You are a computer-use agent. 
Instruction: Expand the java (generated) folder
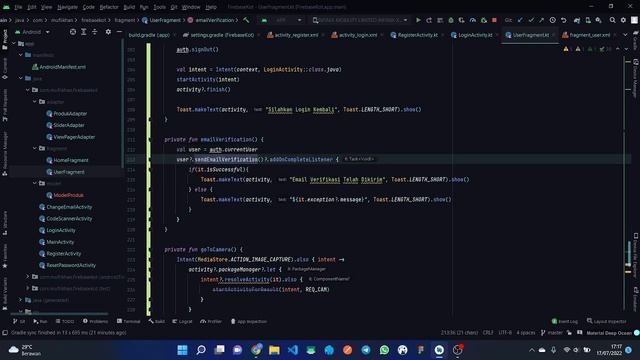(x=21, y=300)
